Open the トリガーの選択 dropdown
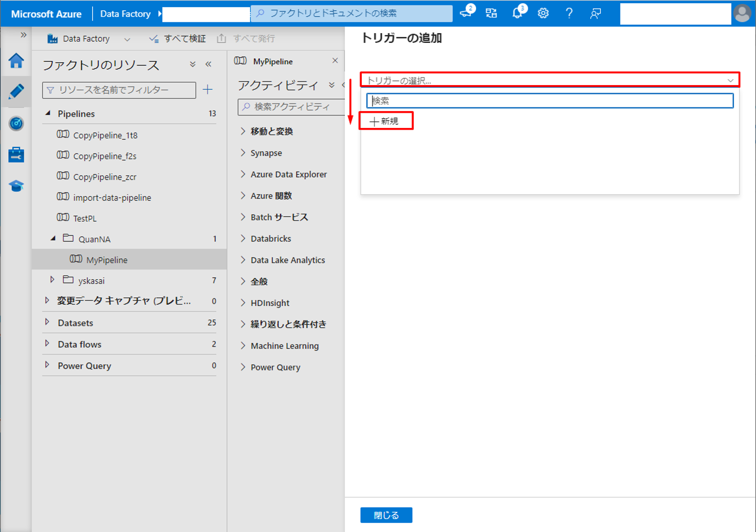Screen dimensions: 756x532 (549, 80)
